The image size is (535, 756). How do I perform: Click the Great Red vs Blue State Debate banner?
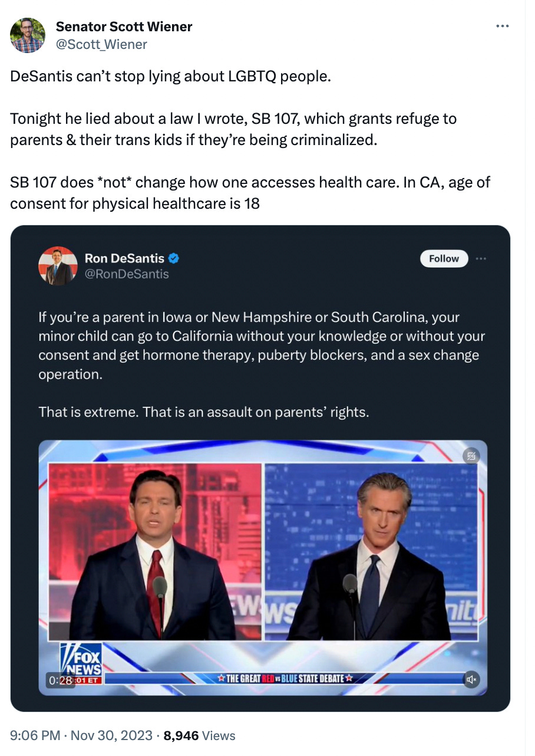pyautogui.click(x=284, y=679)
